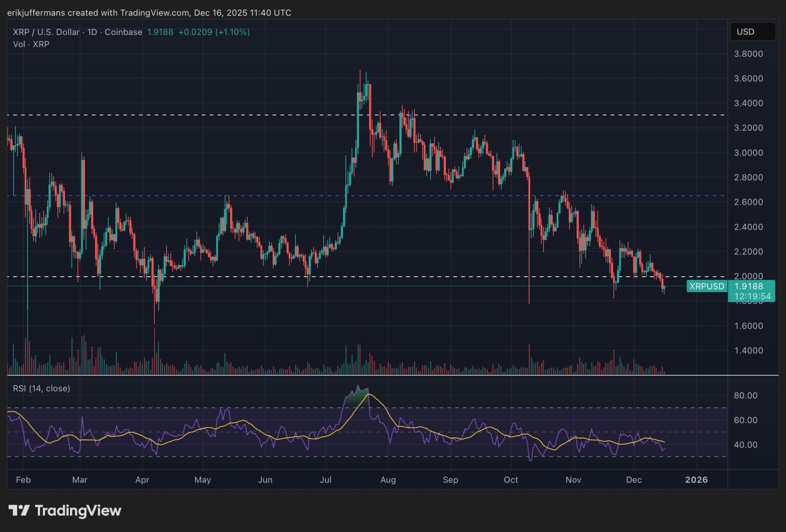Click the 40.00 RSI scale label
Image resolution: width=786 pixels, height=532 pixels.
pos(745,444)
